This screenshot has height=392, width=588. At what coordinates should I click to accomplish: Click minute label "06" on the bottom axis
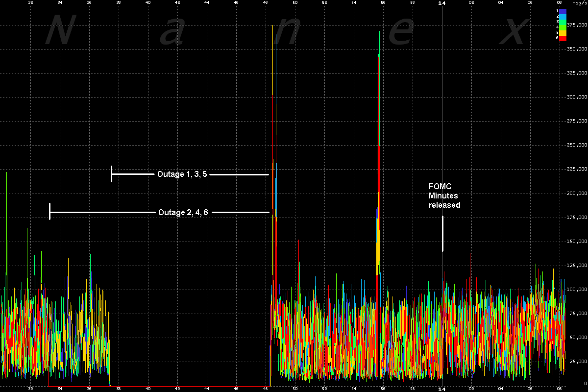pos(530,389)
